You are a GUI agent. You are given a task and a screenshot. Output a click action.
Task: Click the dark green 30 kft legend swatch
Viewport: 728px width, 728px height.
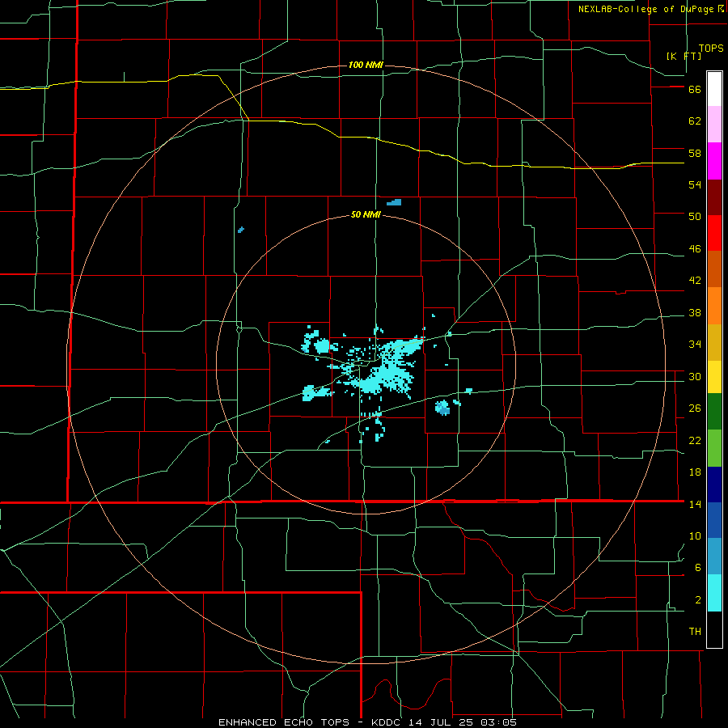click(714, 412)
